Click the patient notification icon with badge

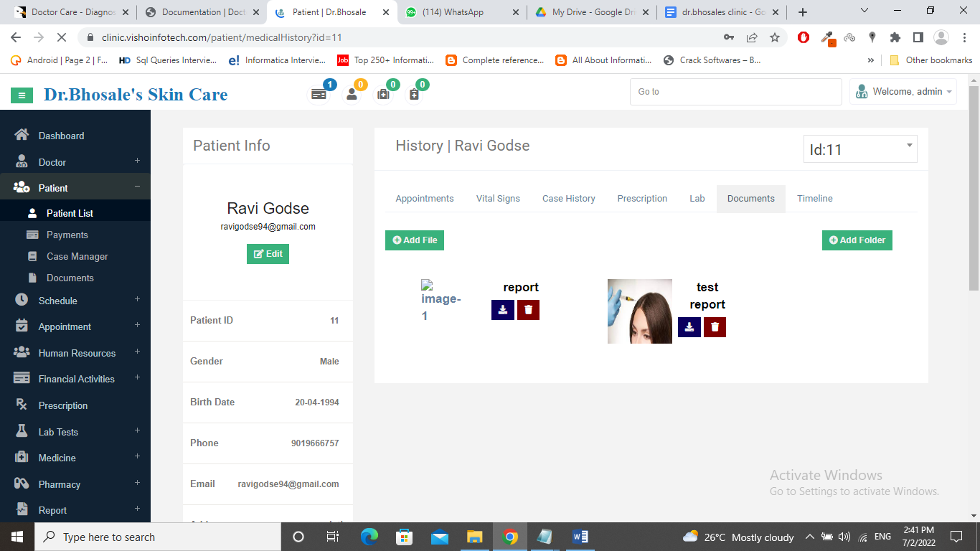[x=352, y=94]
